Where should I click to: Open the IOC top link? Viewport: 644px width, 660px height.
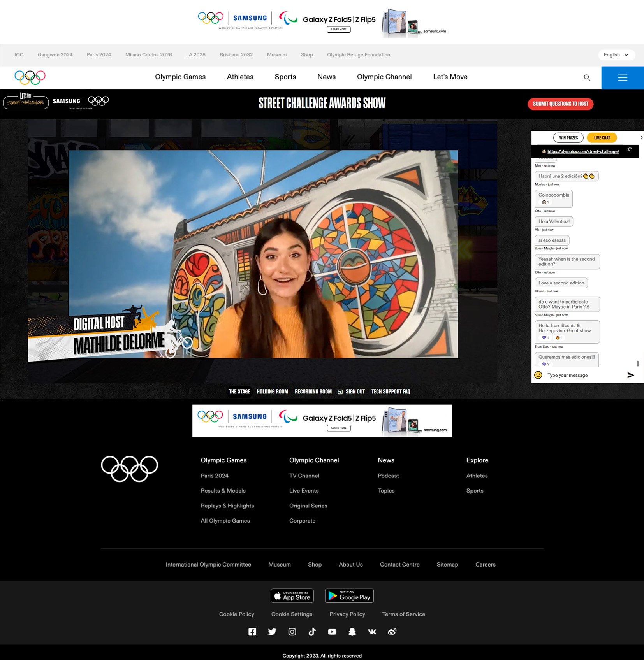pos(19,55)
